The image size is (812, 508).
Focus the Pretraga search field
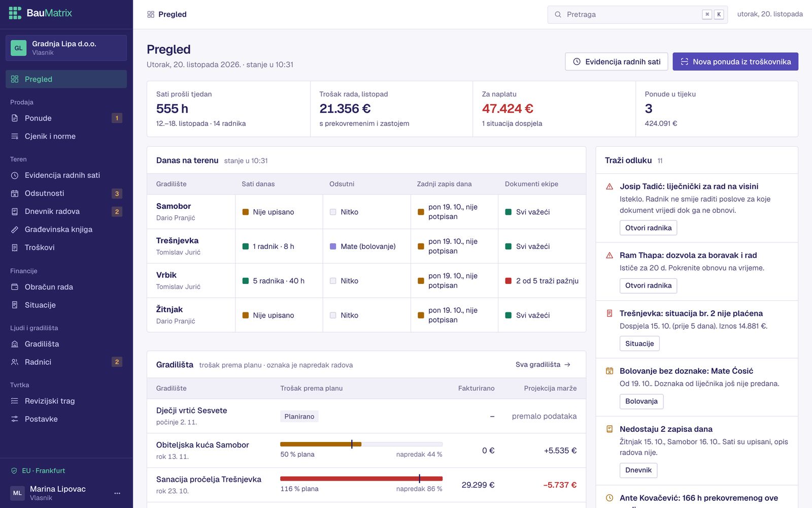pyautogui.click(x=637, y=14)
